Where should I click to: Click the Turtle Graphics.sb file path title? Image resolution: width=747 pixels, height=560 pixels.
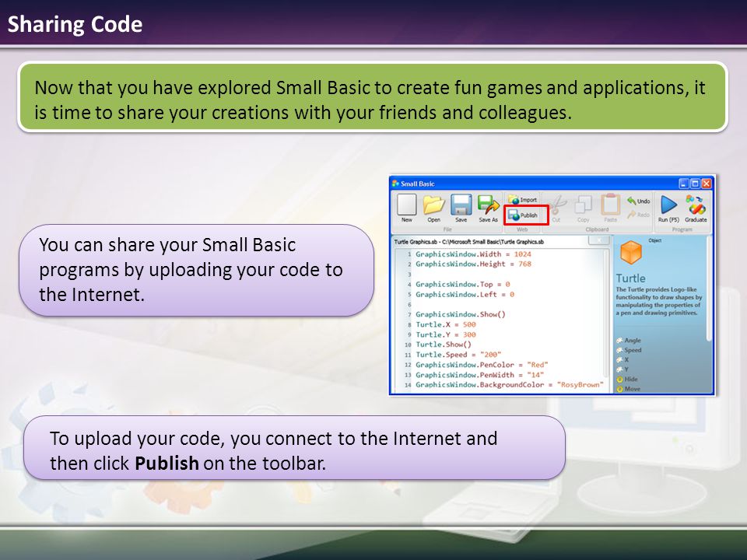[468, 242]
